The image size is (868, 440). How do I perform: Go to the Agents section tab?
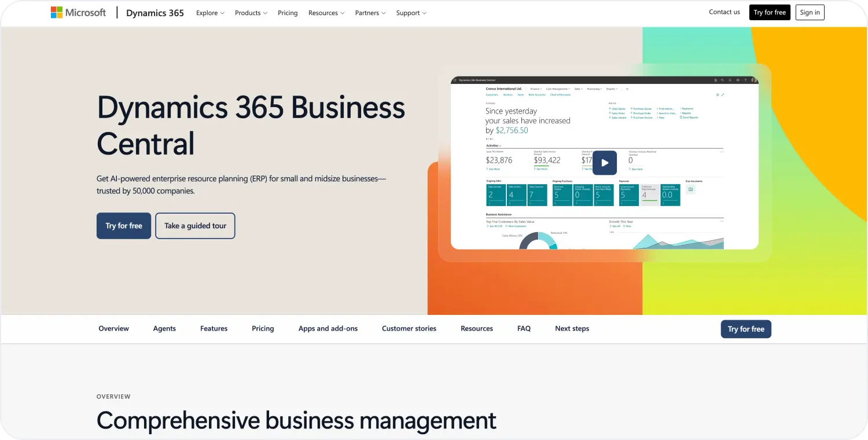[164, 328]
